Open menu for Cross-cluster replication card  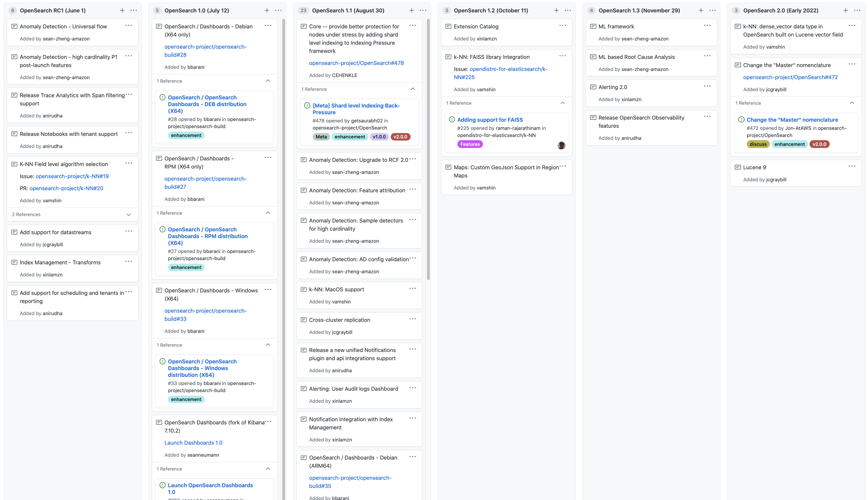pyautogui.click(x=413, y=319)
